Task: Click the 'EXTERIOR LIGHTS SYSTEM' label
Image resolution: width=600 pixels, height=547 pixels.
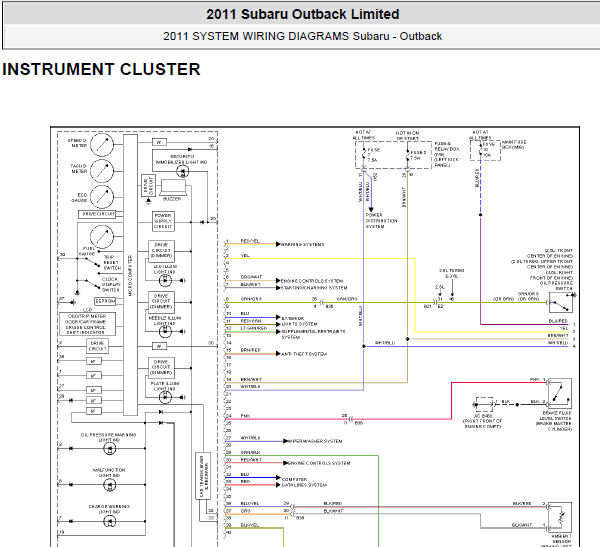Action: pos(300,321)
